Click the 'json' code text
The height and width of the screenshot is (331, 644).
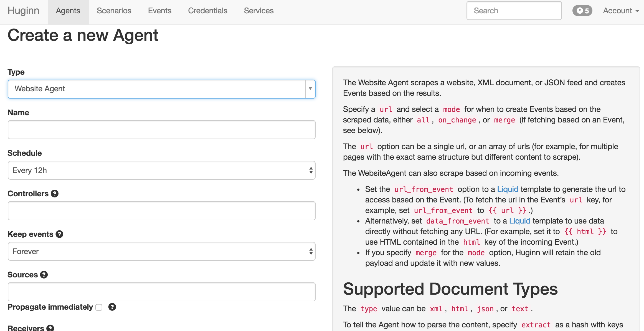485,309
